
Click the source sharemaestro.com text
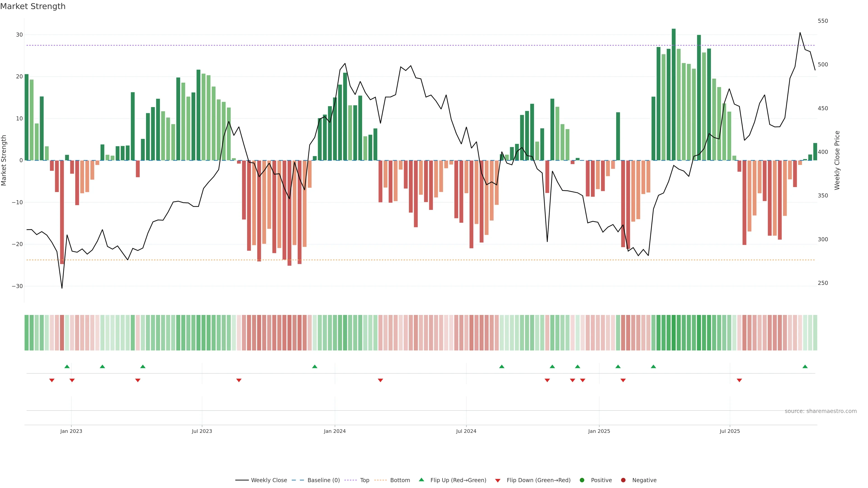tap(821, 411)
